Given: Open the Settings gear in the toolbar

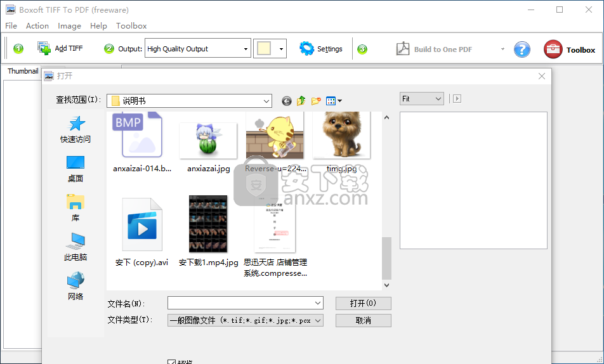Looking at the screenshot, I should click(x=321, y=49).
